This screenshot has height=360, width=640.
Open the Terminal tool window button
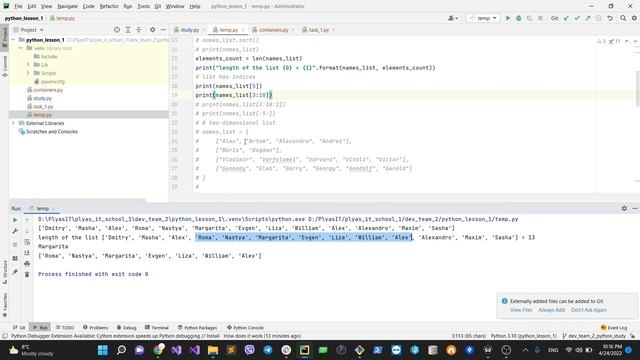tap(157, 328)
